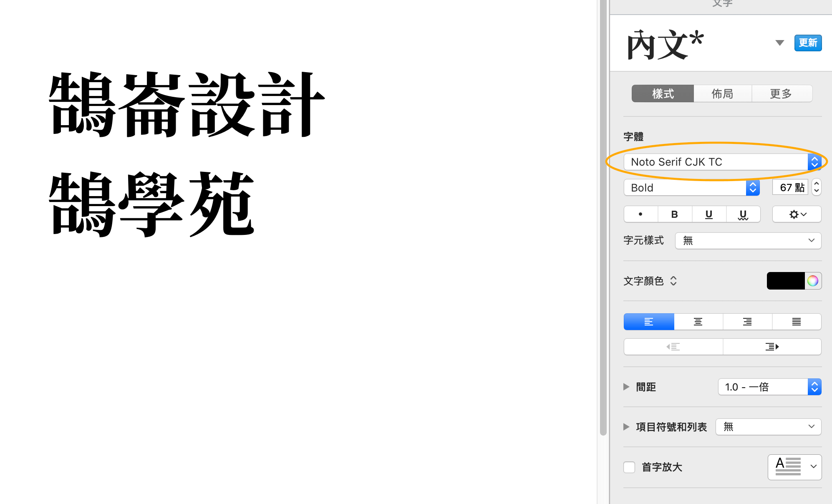The width and height of the screenshot is (832, 504).
Task: Align text right
Action: click(747, 322)
